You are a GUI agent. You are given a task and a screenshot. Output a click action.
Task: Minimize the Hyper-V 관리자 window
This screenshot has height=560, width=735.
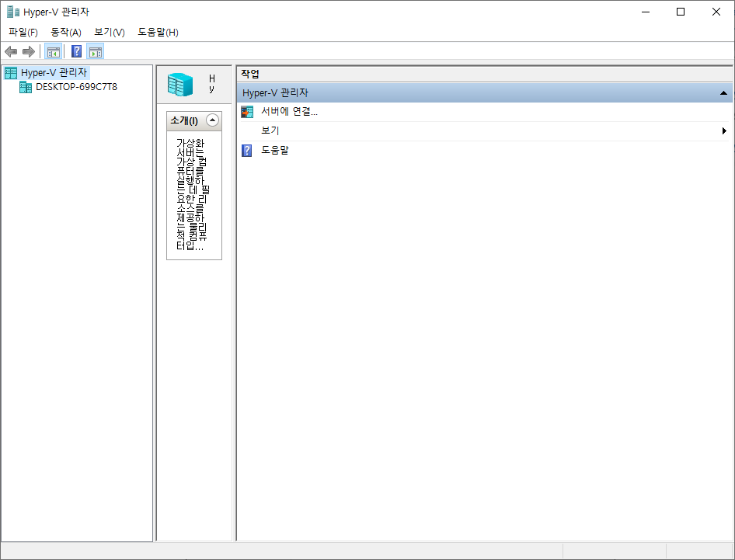point(646,12)
